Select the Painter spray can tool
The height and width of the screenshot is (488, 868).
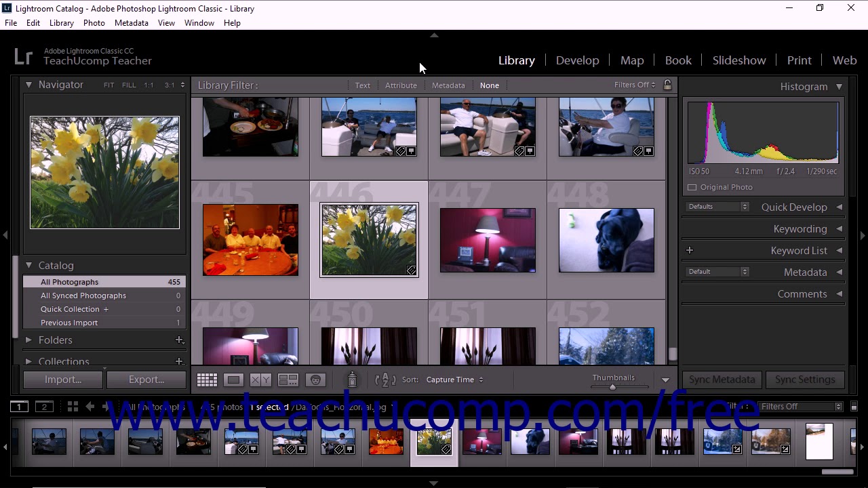point(352,380)
